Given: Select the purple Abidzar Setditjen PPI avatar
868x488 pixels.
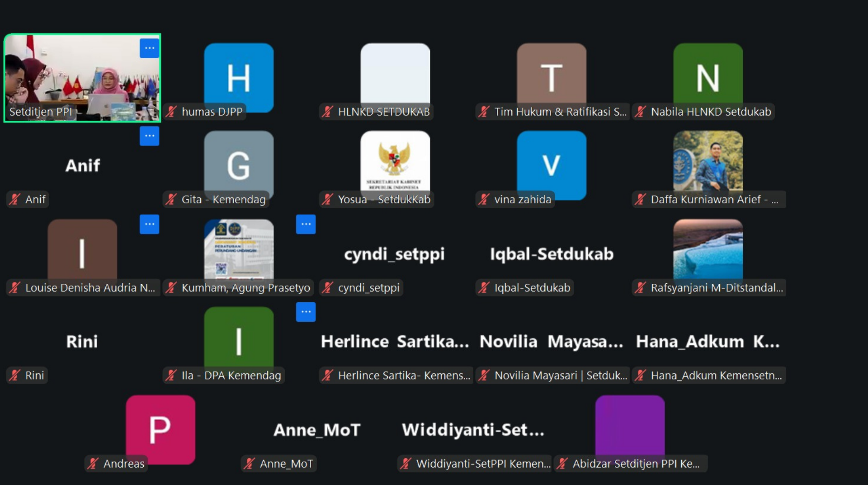Looking at the screenshot, I should pyautogui.click(x=629, y=424).
